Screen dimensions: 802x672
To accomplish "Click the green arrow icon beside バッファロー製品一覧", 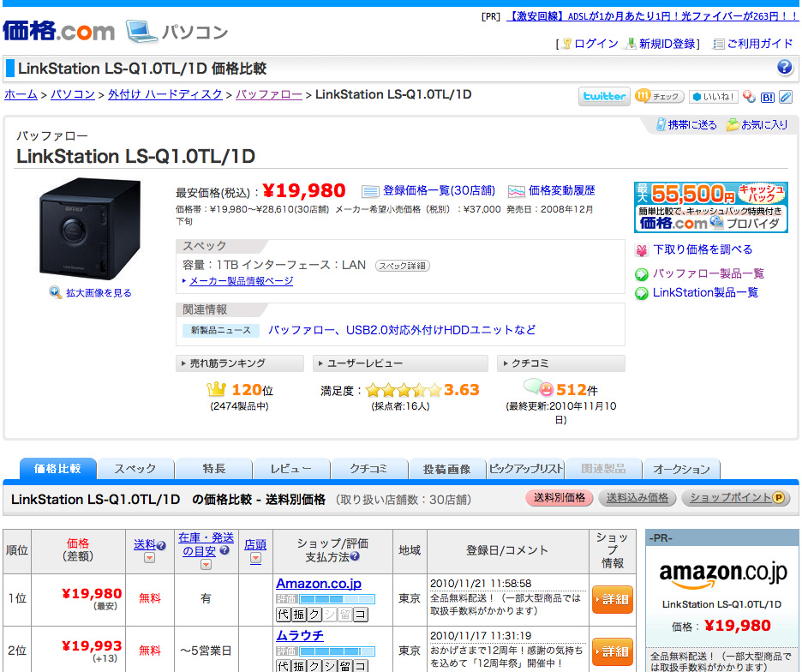I will tap(642, 274).
